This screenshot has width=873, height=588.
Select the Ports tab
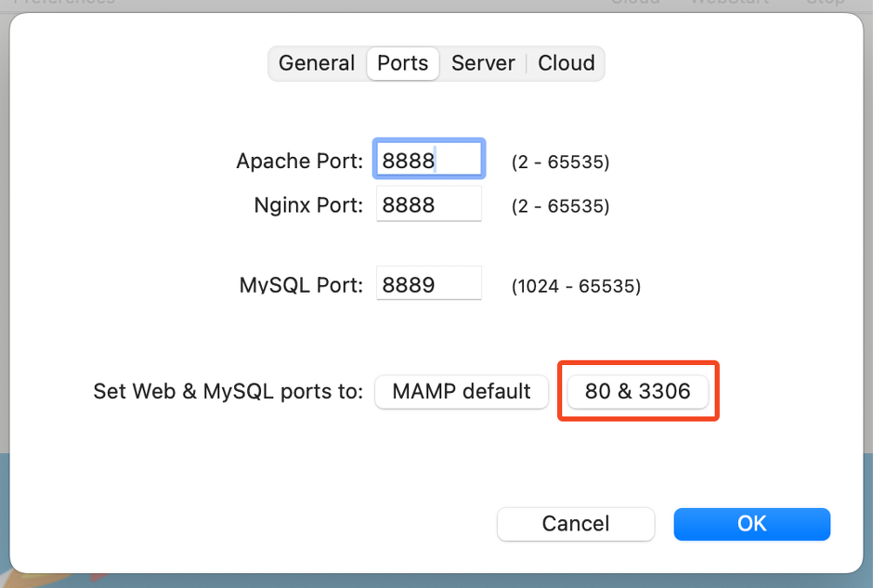click(x=403, y=63)
